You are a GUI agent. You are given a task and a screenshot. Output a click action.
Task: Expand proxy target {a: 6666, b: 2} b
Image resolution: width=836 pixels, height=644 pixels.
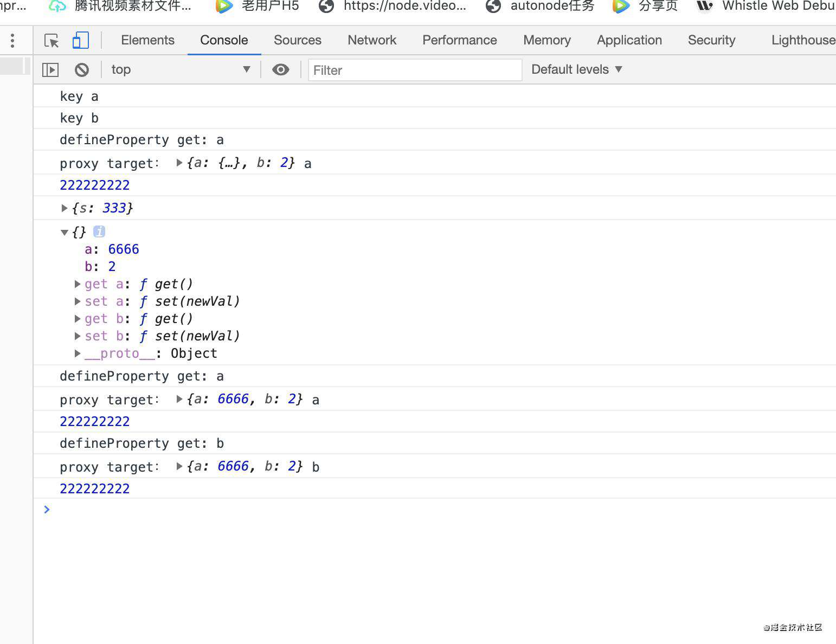[179, 466]
